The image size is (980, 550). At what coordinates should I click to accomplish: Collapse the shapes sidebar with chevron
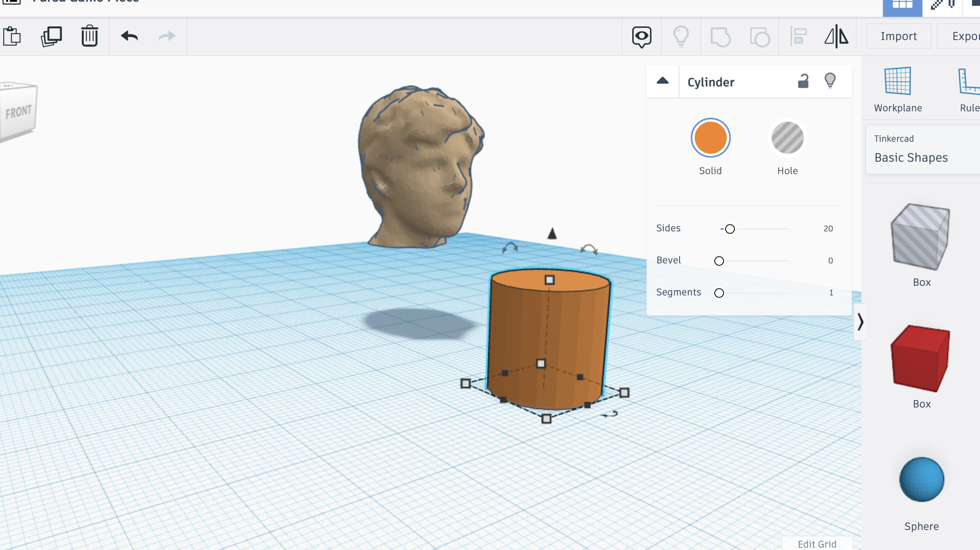click(x=860, y=321)
